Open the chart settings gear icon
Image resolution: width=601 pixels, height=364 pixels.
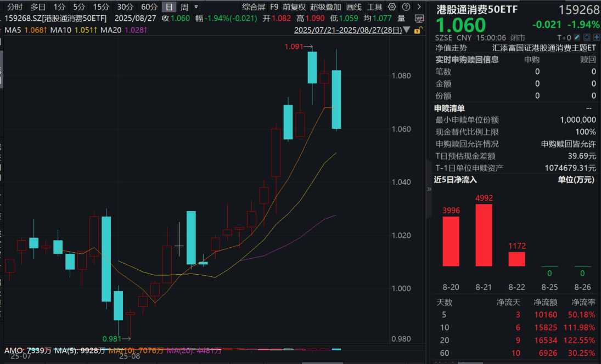click(392, 7)
